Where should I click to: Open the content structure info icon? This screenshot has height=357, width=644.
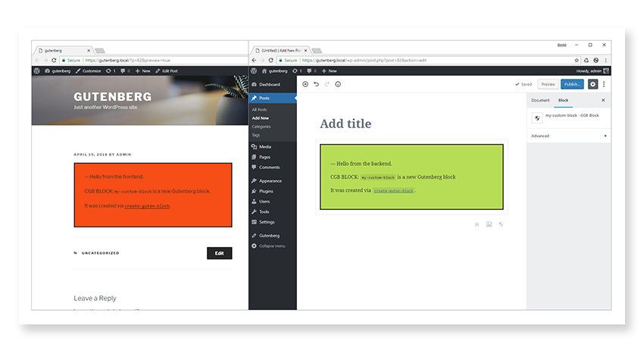(x=338, y=84)
